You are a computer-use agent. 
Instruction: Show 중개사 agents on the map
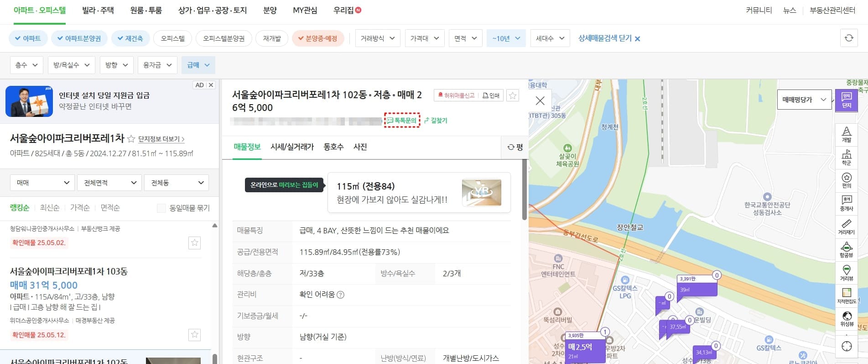(x=847, y=204)
